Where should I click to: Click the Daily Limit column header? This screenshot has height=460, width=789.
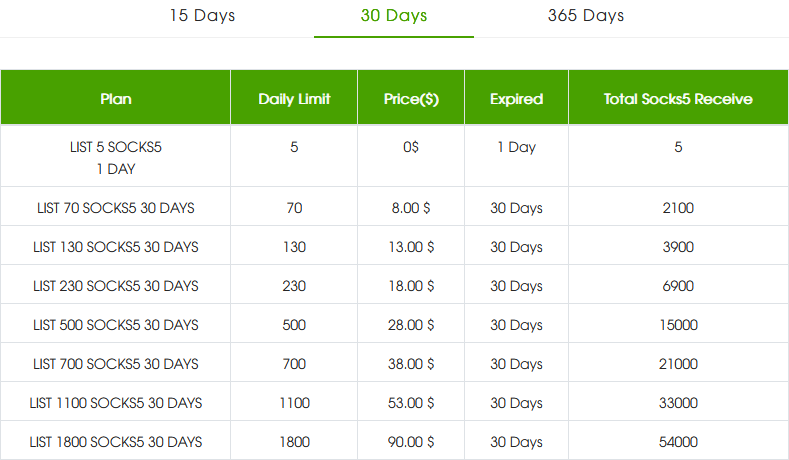tap(294, 98)
